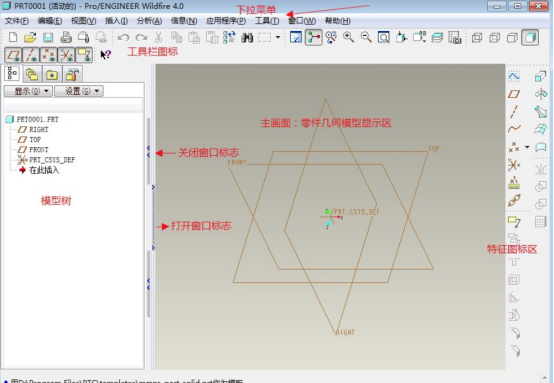This screenshot has width=554, height=383.
Task: Refit the model to the screen
Action: pos(384,37)
